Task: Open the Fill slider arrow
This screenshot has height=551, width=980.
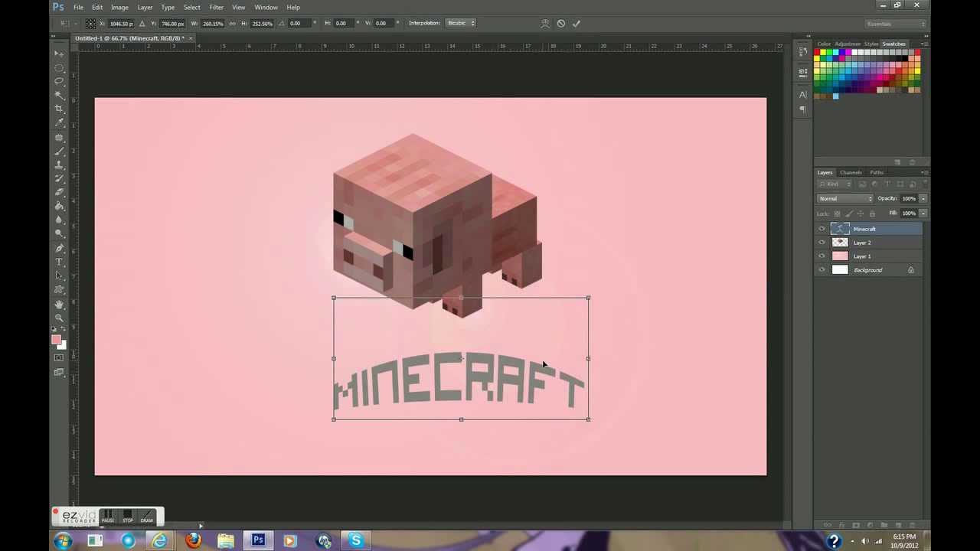Action: point(923,214)
